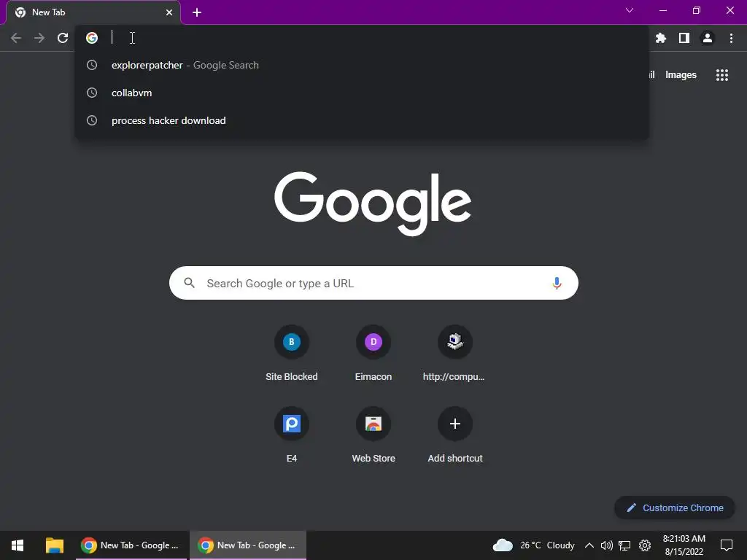Open File Explorer from taskbar
747x560 pixels.
tap(55, 545)
